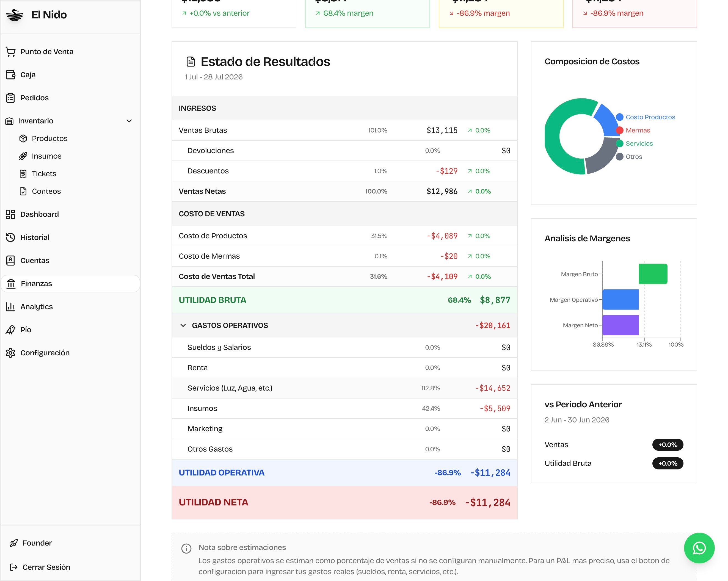
Task: Open Insumos inventory subitem
Action: (46, 156)
